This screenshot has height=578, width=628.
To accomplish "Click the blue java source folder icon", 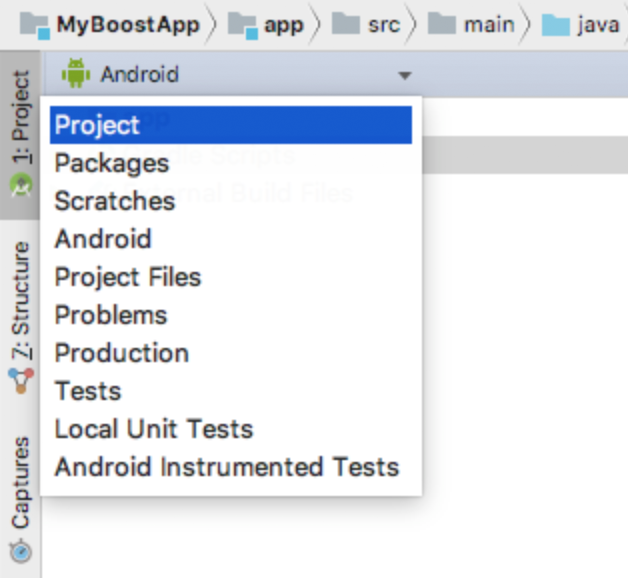I will click(556, 24).
